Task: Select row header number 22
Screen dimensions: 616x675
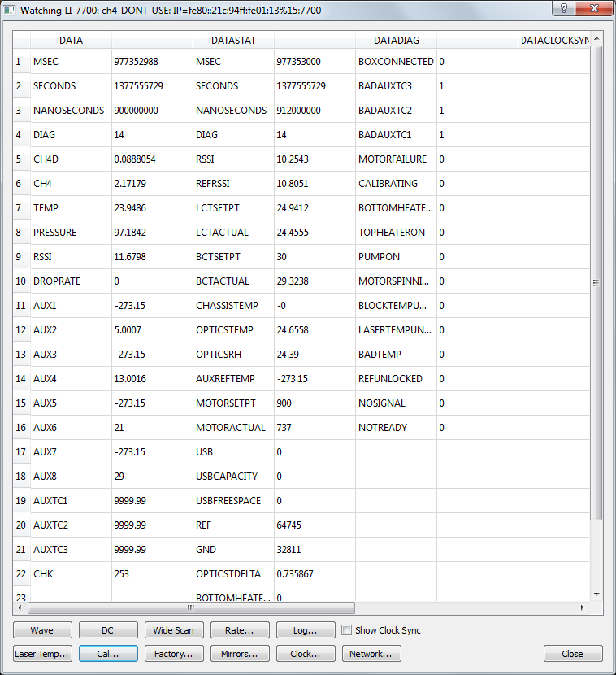Action: (x=21, y=574)
